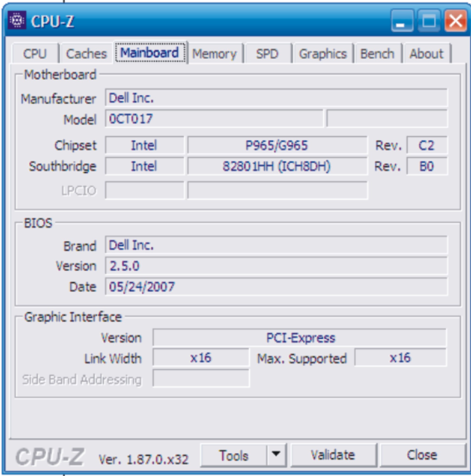Click the southbridge value 82801HH (ICH8DH)
471x476 pixels.
[x=277, y=166]
